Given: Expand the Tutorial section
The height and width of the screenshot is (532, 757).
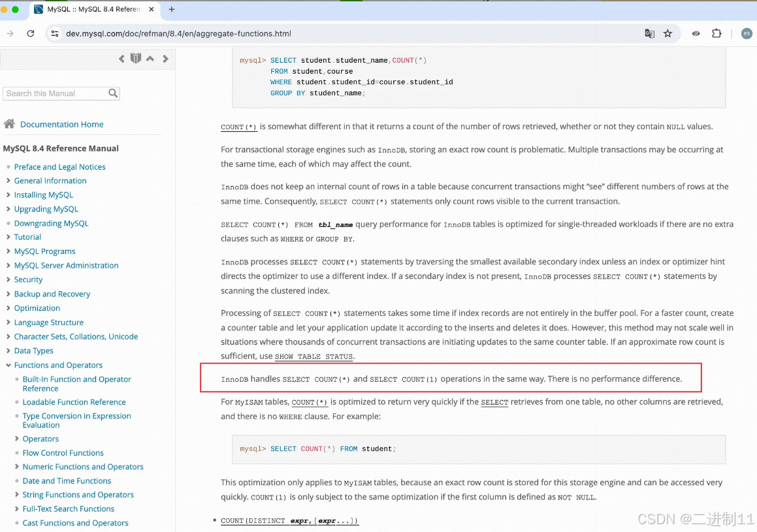Looking at the screenshot, I should point(8,237).
